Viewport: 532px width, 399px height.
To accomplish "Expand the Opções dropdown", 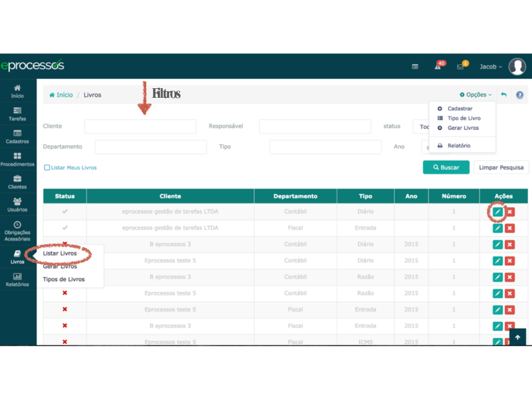I will 476,95.
